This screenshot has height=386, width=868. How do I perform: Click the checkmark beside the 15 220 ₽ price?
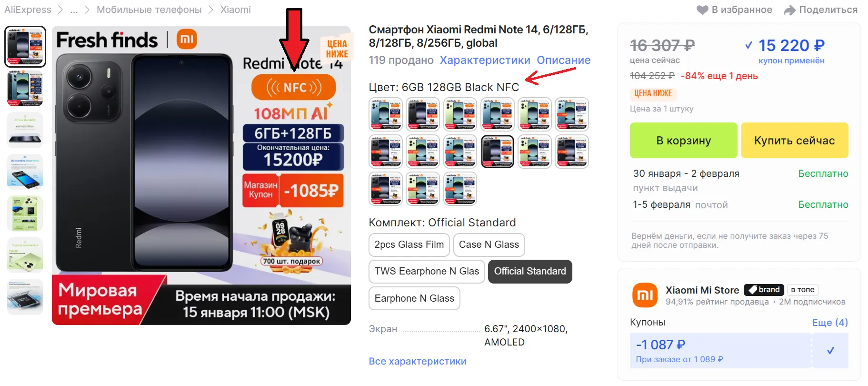tap(748, 45)
